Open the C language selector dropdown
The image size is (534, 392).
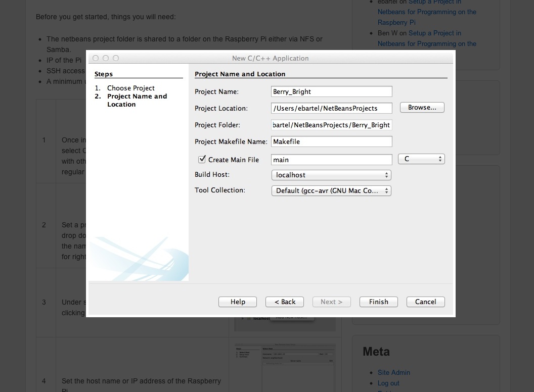coord(421,159)
